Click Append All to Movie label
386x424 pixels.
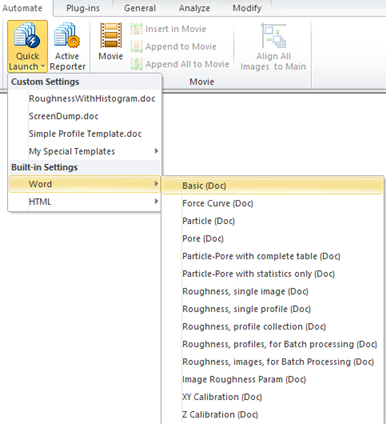tap(187, 64)
